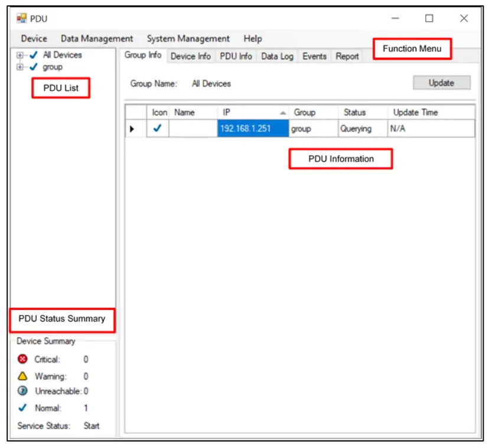Click the Warning count value 0

86,376
